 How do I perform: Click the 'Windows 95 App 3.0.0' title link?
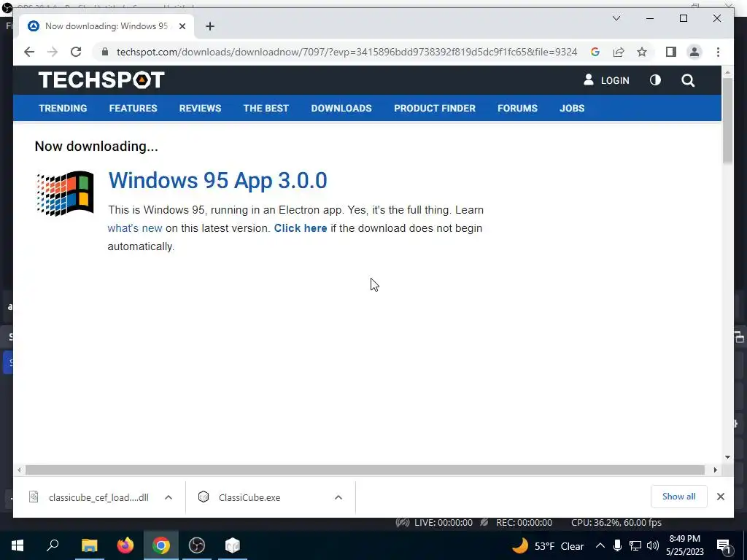click(x=217, y=181)
